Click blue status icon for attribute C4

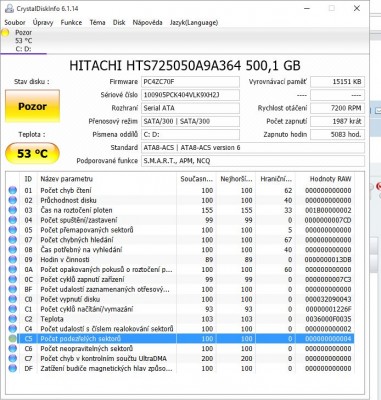(13, 329)
